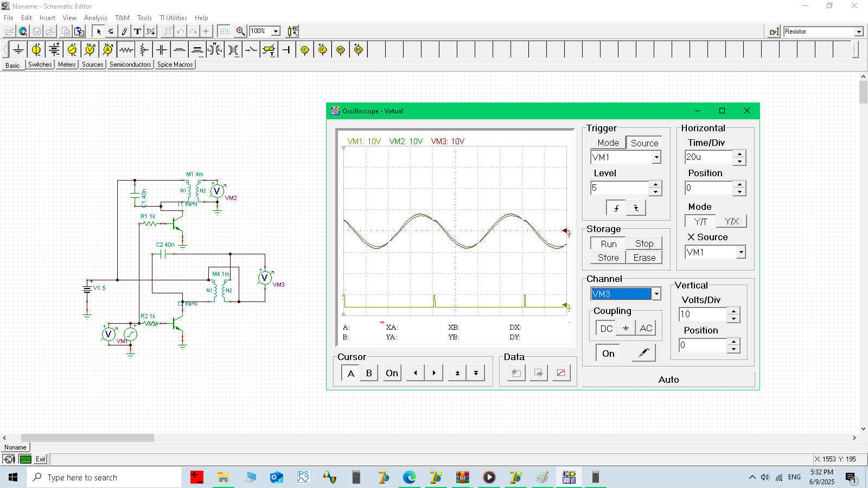The width and height of the screenshot is (868, 488).
Task: Toggle channel VM3 On button
Action: 608,354
